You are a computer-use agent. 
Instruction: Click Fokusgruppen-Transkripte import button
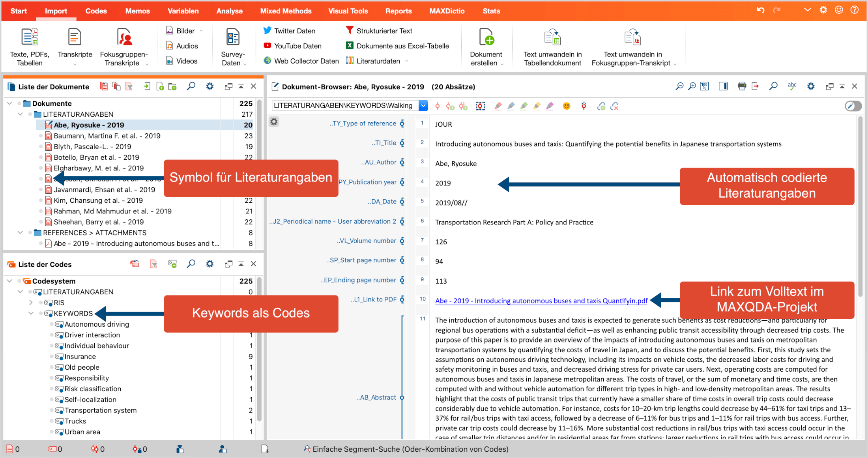tap(124, 47)
